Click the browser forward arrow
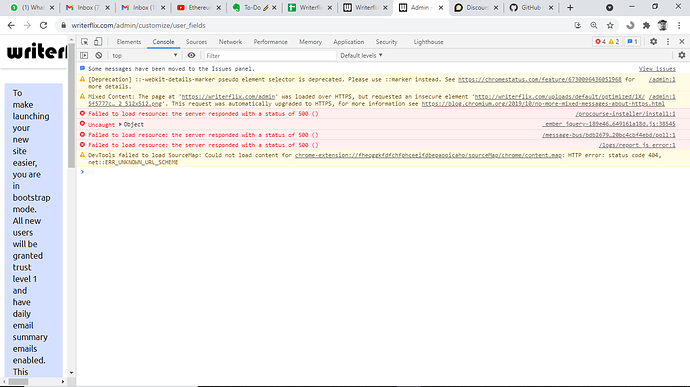Screen dimensions: 690x387 (x=27, y=26)
